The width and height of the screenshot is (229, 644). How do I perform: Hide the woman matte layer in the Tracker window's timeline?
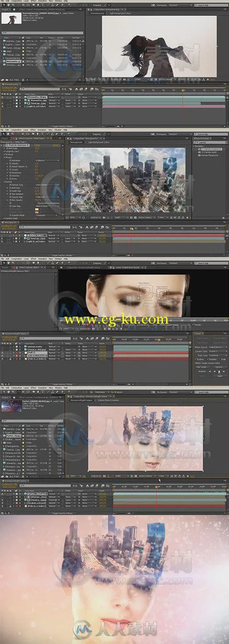point(2,346)
